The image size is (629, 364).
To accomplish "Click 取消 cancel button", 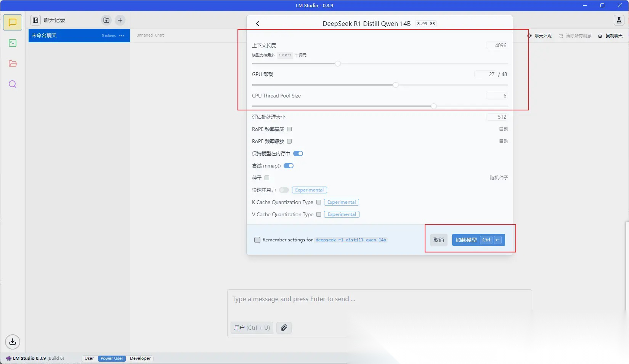I will (439, 240).
